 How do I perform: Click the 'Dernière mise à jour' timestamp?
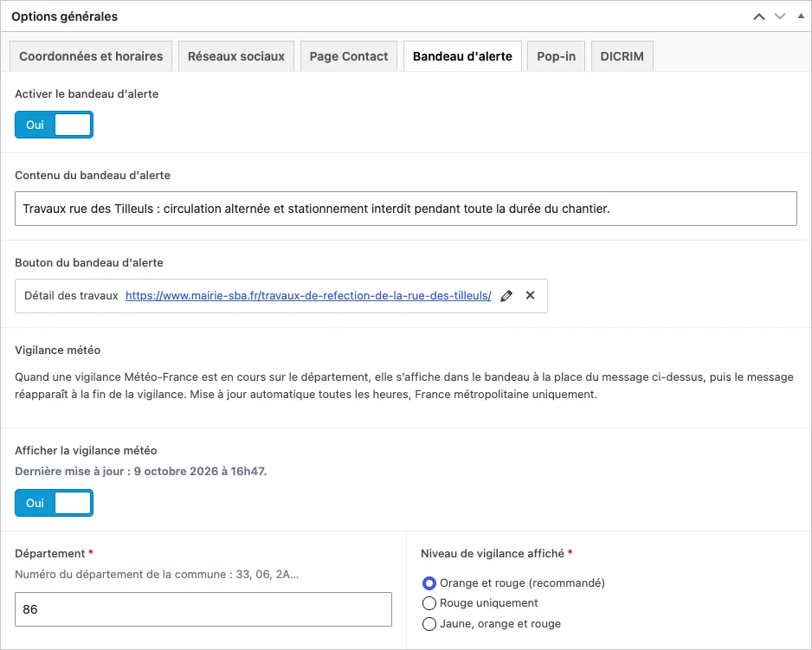click(x=141, y=472)
